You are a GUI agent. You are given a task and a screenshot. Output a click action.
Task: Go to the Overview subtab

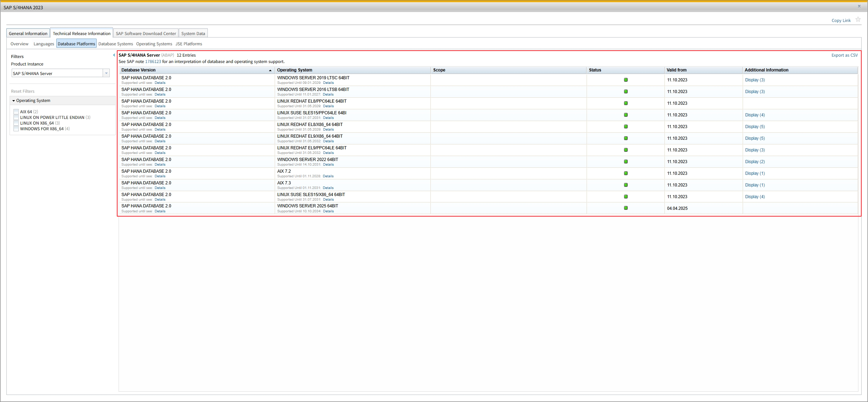(x=19, y=44)
